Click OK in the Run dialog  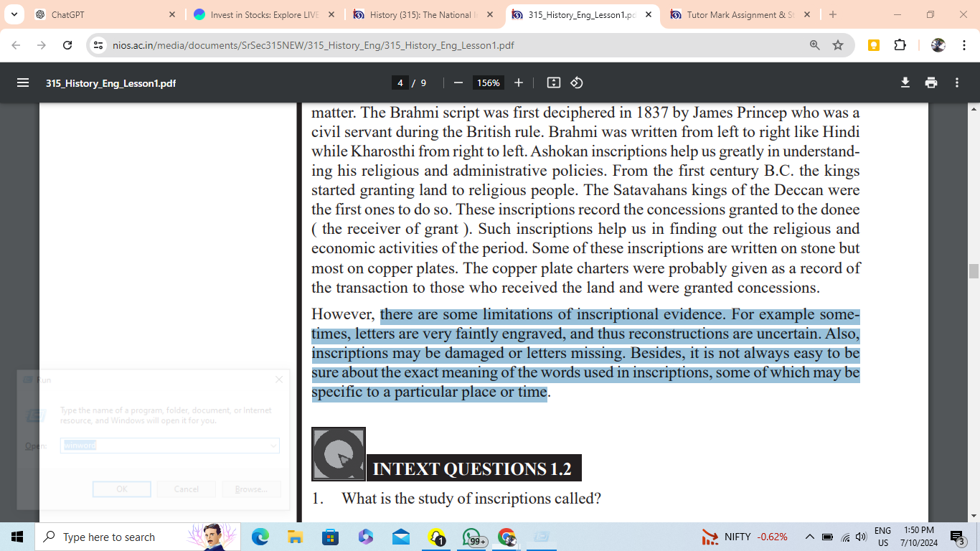(x=122, y=489)
